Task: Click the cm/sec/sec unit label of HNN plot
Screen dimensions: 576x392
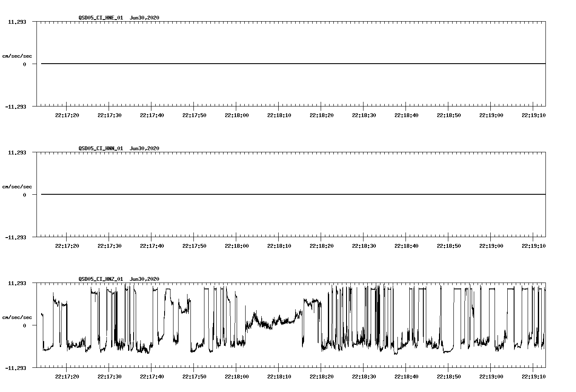Action: pyautogui.click(x=17, y=187)
